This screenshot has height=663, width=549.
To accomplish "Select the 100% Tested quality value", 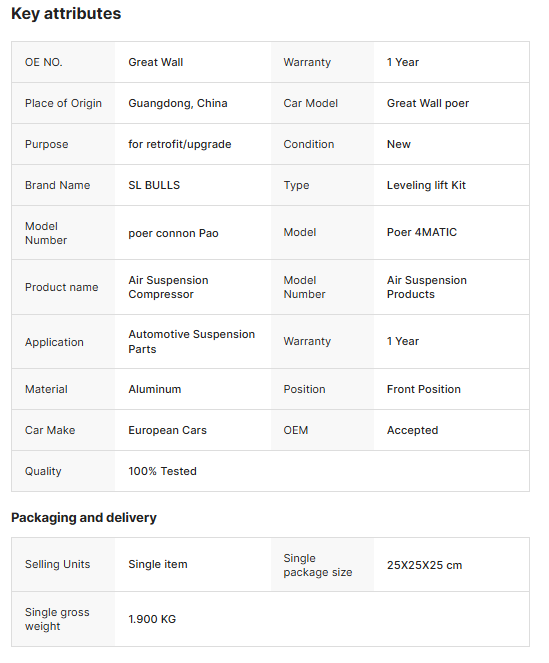I will (x=162, y=471).
